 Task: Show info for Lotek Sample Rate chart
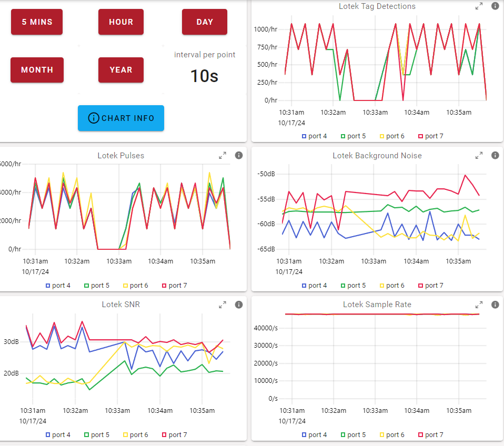pyautogui.click(x=495, y=305)
